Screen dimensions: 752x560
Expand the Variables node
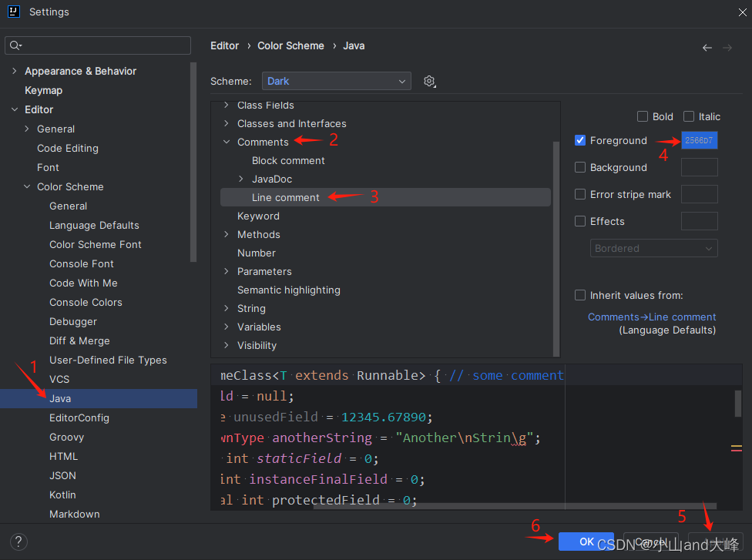tap(227, 327)
